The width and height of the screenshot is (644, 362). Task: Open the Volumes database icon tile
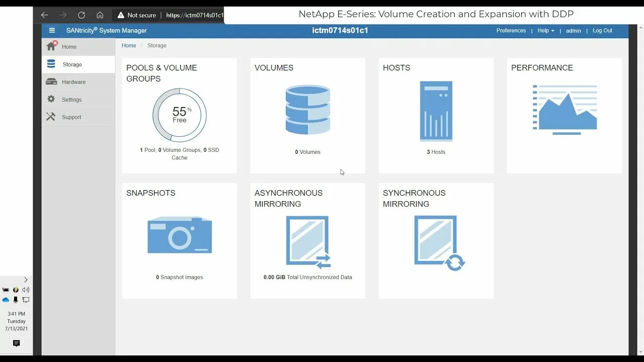pyautogui.click(x=308, y=110)
